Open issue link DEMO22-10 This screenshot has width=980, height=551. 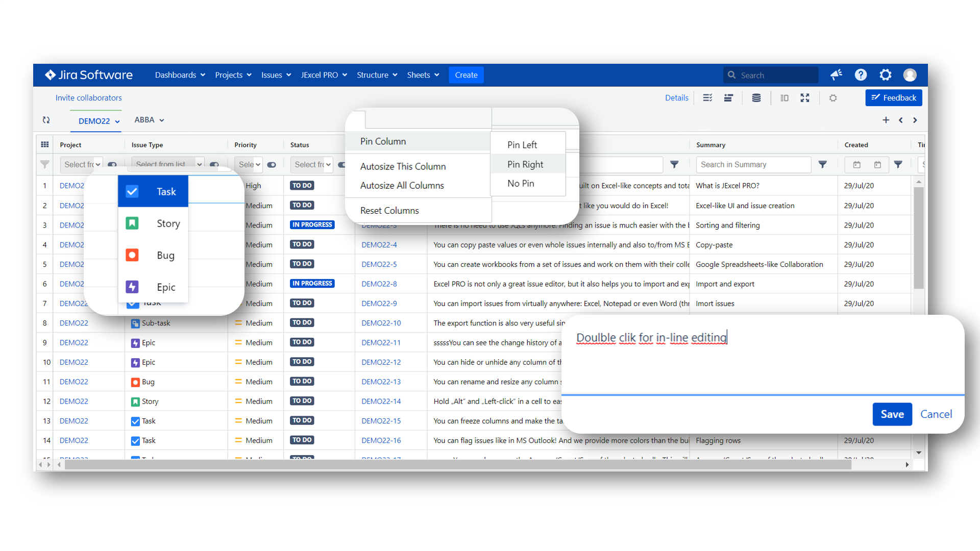381,323
